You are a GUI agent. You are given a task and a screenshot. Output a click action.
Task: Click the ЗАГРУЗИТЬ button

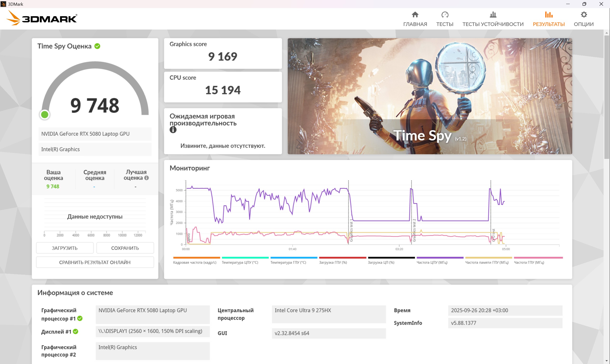coord(65,248)
